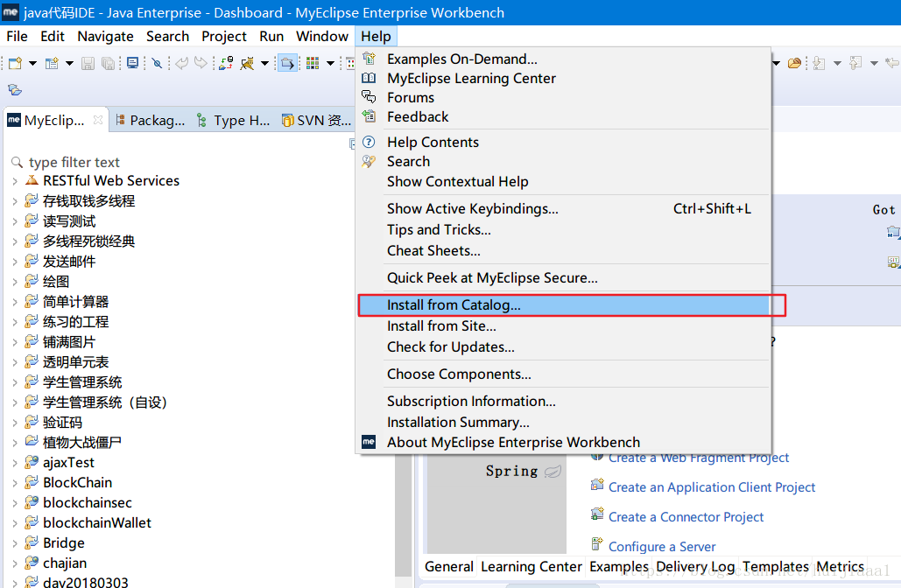This screenshot has width=901, height=588.
Task: Select the blockchainWallet project
Action: (96, 522)
